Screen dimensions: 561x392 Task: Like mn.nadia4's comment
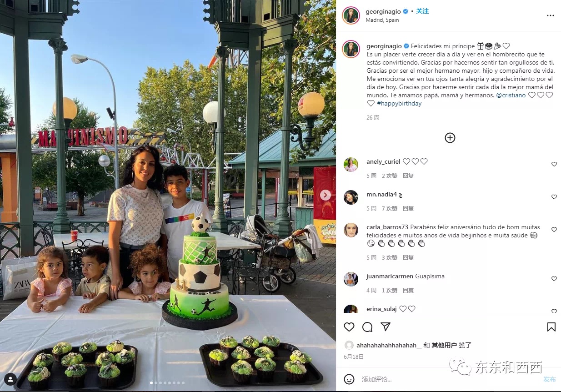[x=554, y=197]
